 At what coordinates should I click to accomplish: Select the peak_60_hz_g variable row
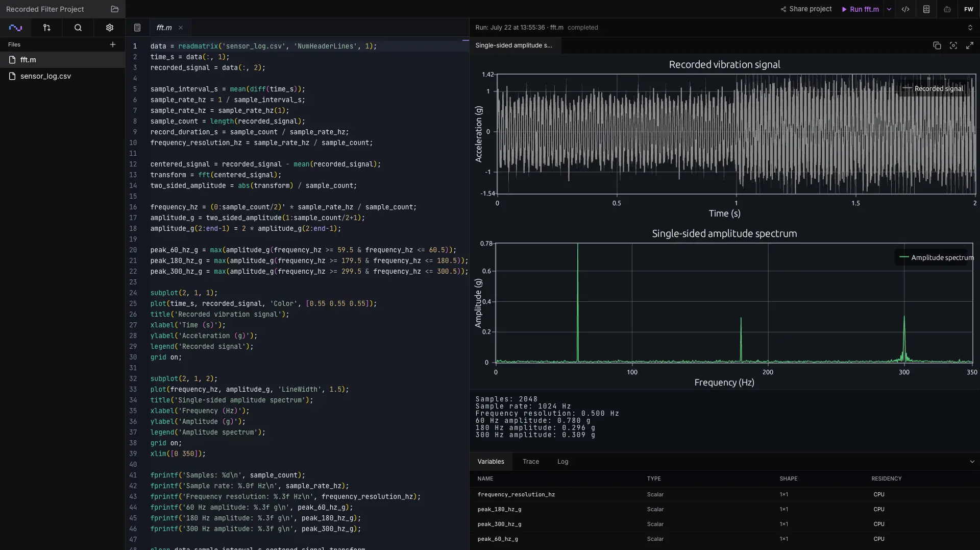point(724,539)
